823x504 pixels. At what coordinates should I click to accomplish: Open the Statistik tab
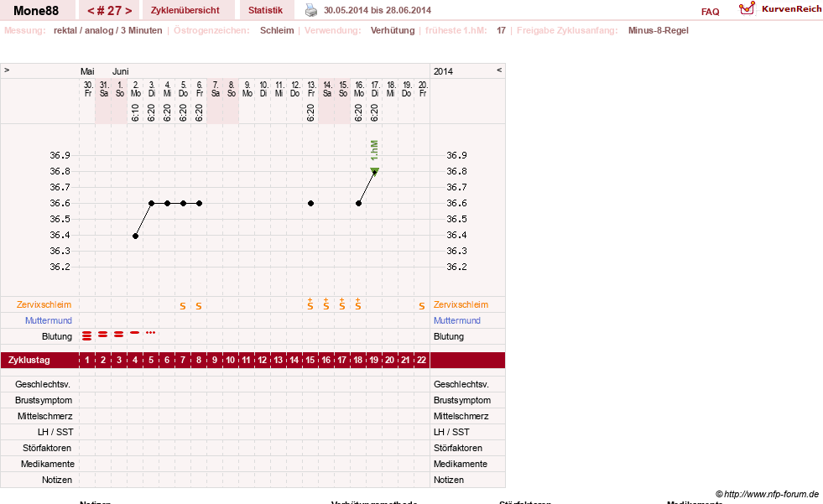[x=265, y=10]
